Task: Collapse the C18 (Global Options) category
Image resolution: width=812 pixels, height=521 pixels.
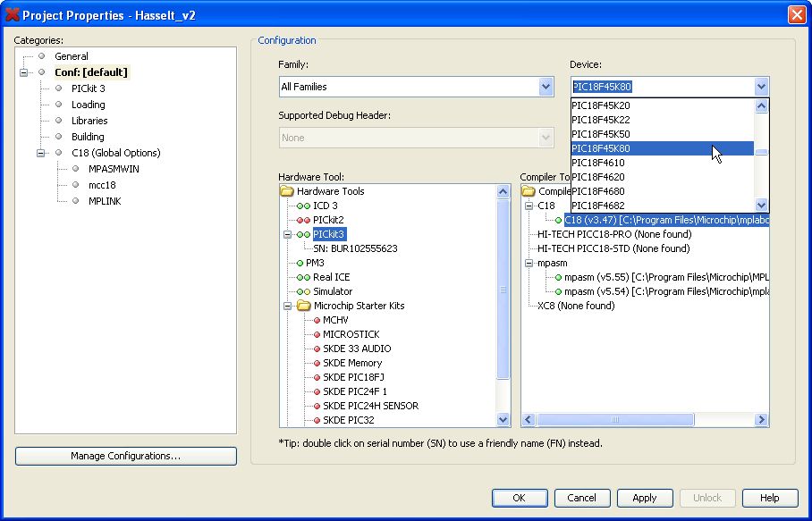Action: click(x=41, y=153)
